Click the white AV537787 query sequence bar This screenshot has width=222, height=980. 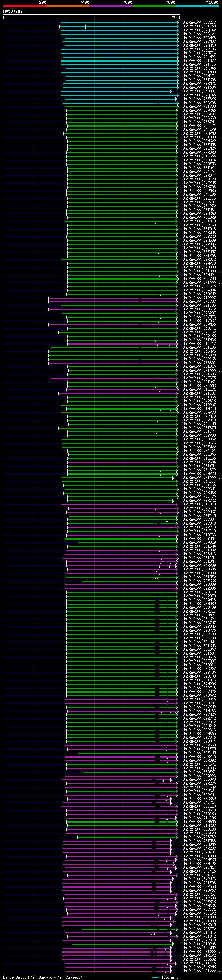(x=92, y=14)
